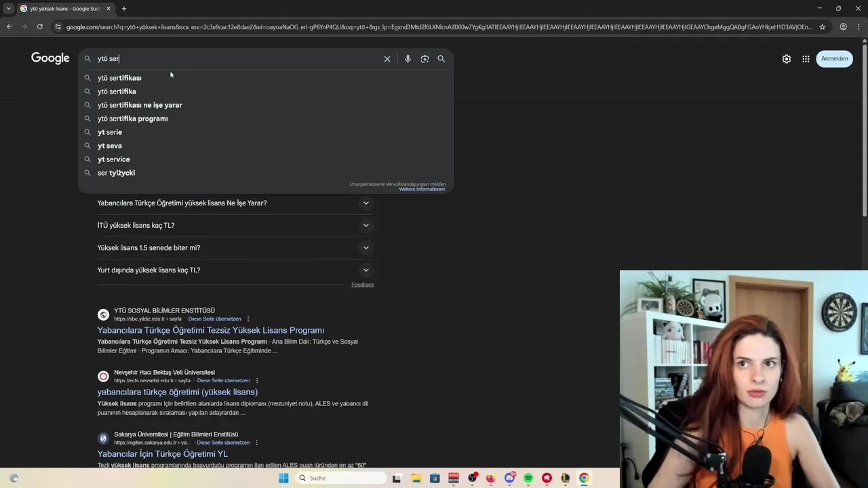Click the taskbar Suche search box
Screen dimensions: 868x488
click(341, 478)
